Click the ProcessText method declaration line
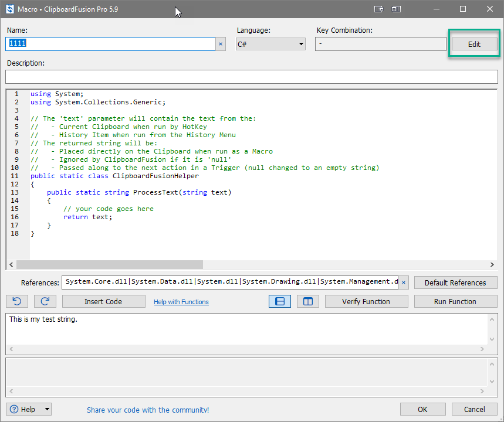Screen dimensions: 504x422 point(139,192)
